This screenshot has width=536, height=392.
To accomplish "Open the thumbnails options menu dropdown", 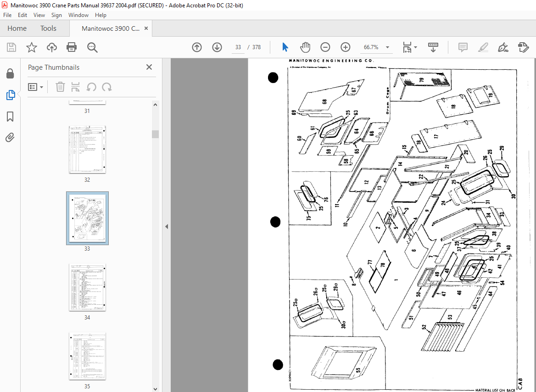I will click(x=35, y=87).
